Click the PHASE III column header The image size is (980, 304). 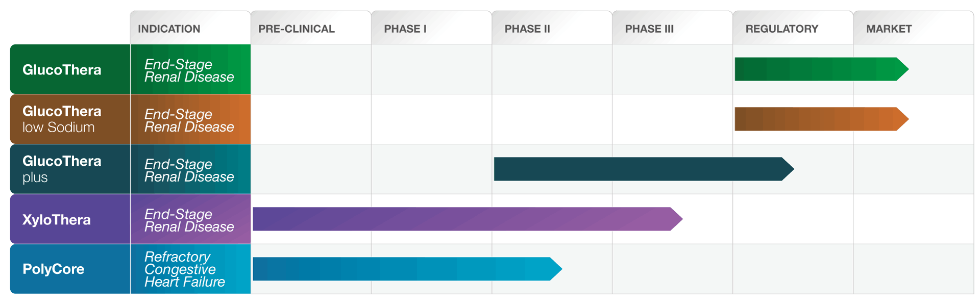pyautogui.click(x=672, y=28)
